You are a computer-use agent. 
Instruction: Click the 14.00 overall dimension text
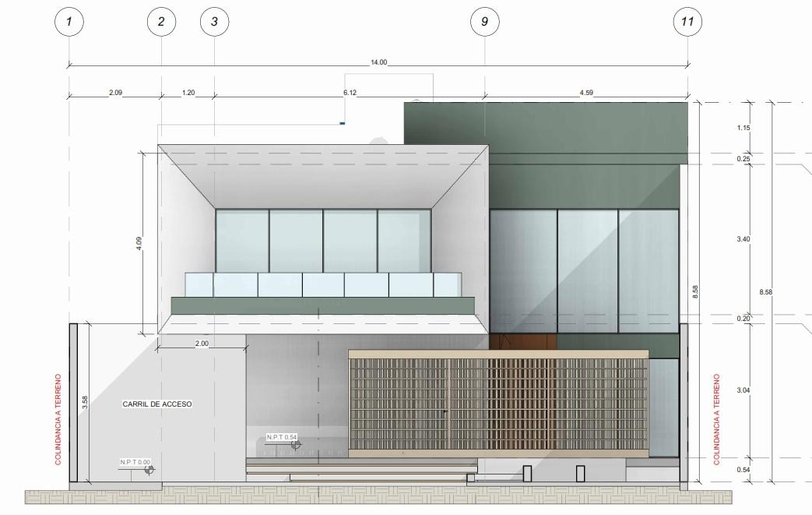coord(378,62)
